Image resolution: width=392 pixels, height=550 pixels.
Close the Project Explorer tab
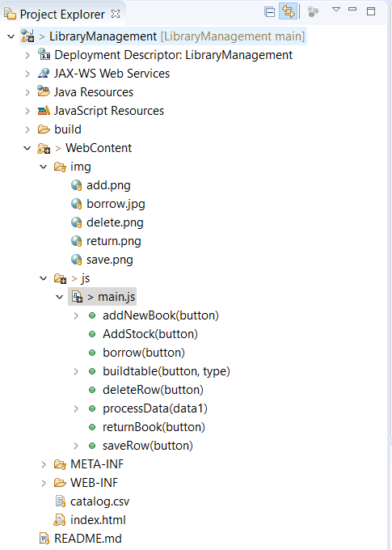(116, 14)
